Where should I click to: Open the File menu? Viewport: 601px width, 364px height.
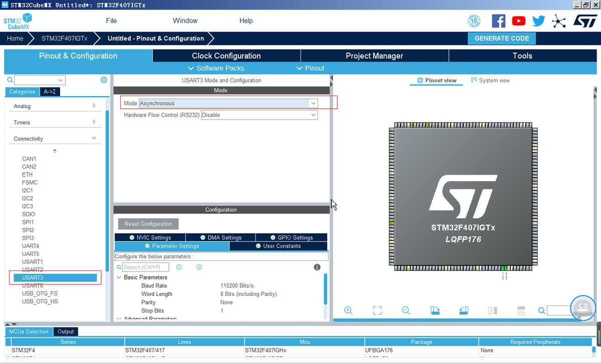(111, 21)
